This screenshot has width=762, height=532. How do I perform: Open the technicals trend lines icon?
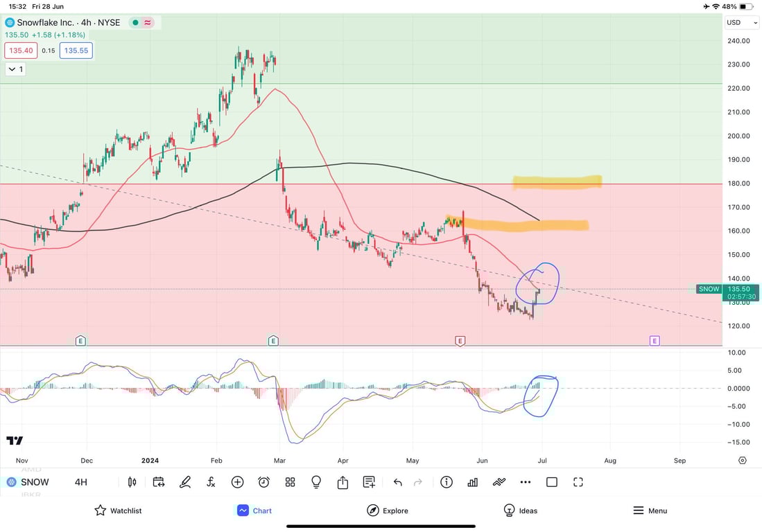[499, 482]
